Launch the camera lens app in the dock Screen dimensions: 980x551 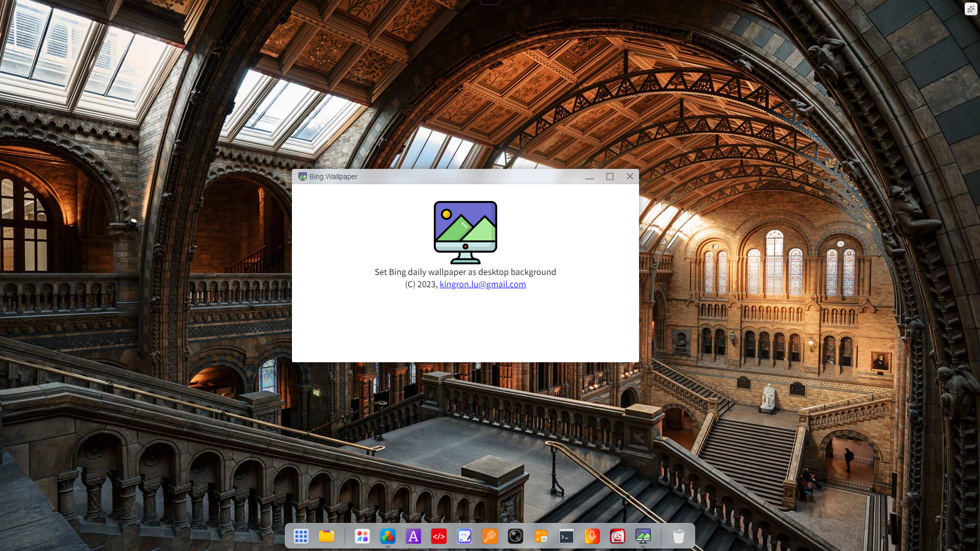coord(516,536)
